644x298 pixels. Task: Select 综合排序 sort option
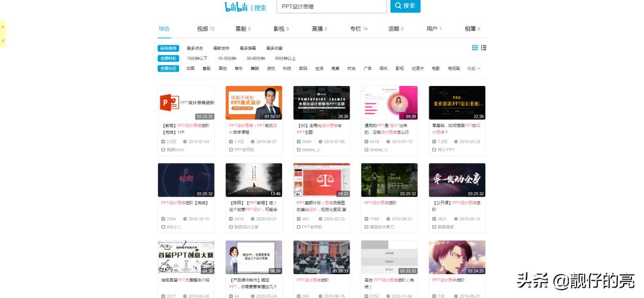point(168,48)
